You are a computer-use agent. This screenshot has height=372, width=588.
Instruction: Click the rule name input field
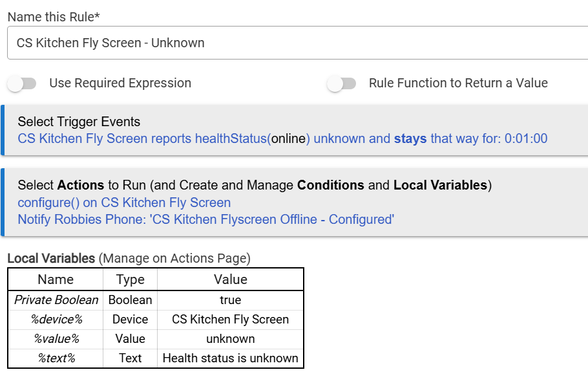297,43
